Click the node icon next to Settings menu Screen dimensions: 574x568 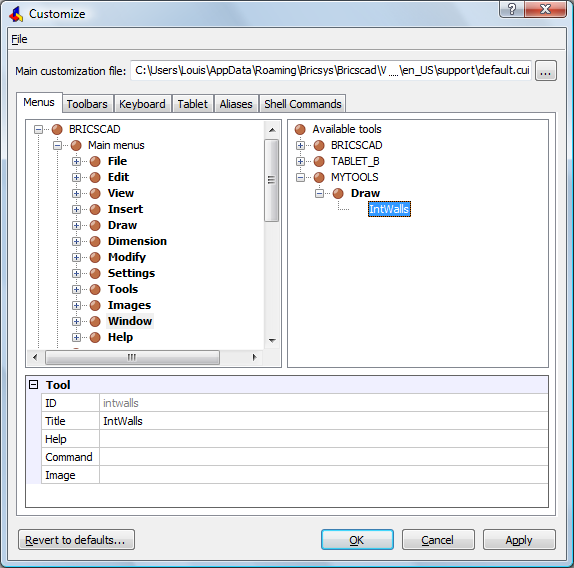point(95,273)
